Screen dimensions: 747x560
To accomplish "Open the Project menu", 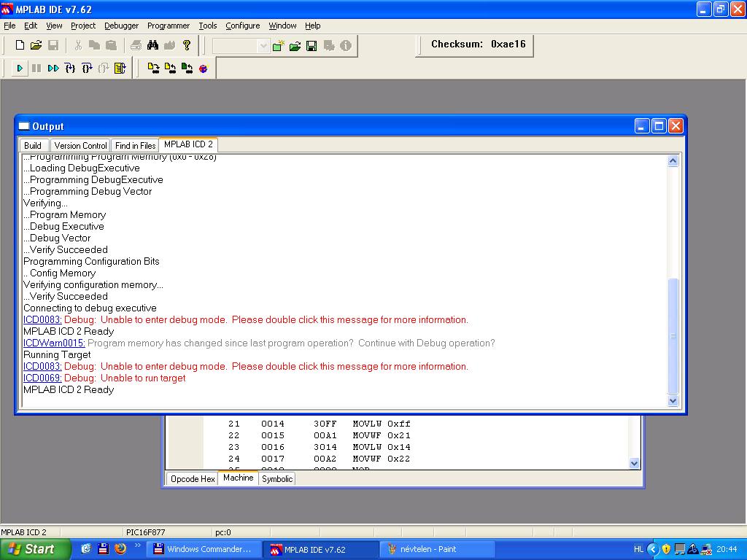I will [83, 26].
